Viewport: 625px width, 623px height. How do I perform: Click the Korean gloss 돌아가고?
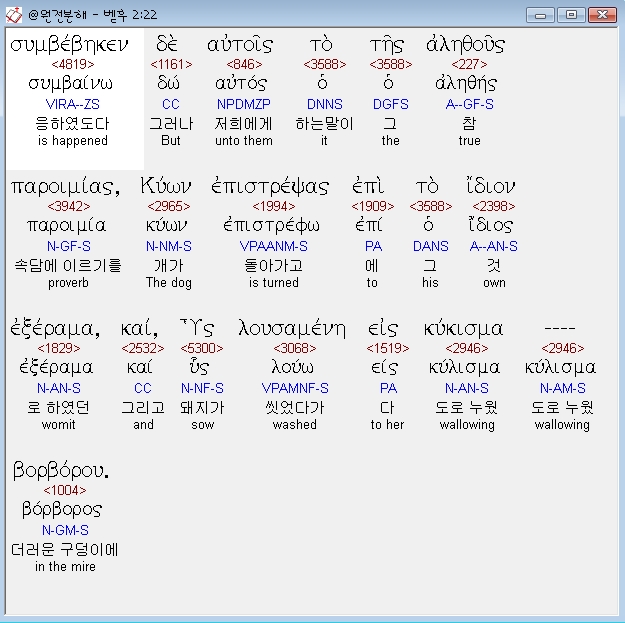click(273, 265)
